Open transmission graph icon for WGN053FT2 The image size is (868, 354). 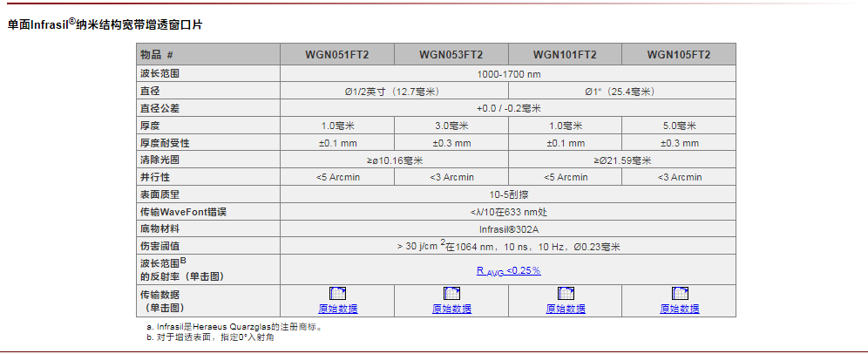tap(451, 294)
